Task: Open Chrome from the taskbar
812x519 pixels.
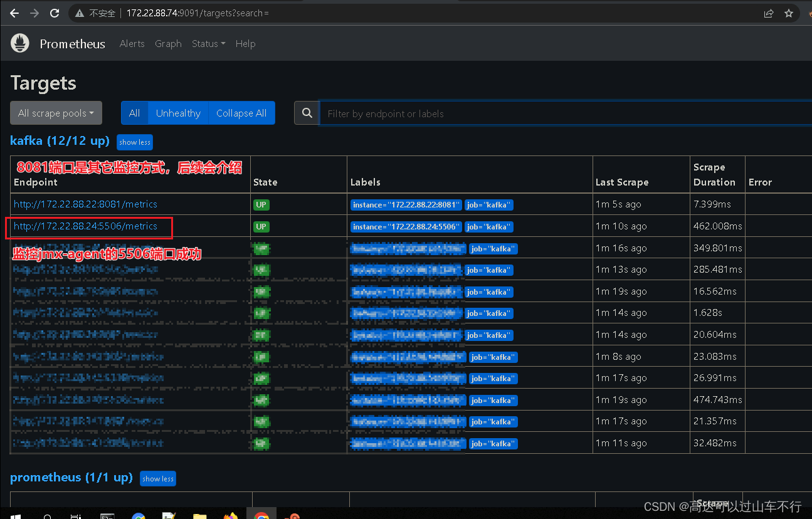Action: (261, 515)
